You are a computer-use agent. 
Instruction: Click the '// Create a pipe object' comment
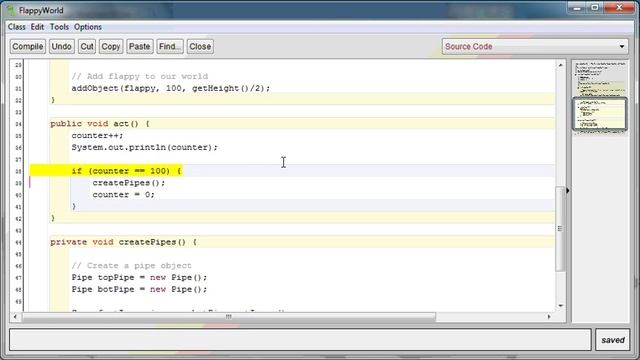pyautogui.click(x=131, y=266)
